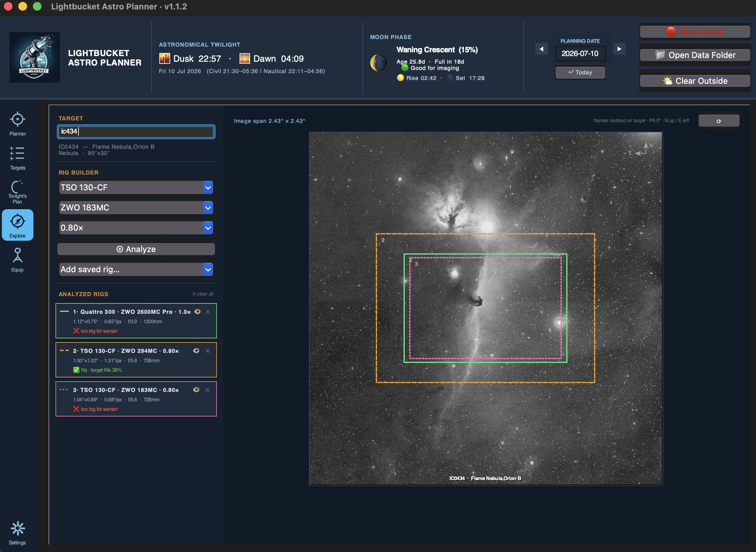Open the Equip sidebar section

[x=17, y=260]
